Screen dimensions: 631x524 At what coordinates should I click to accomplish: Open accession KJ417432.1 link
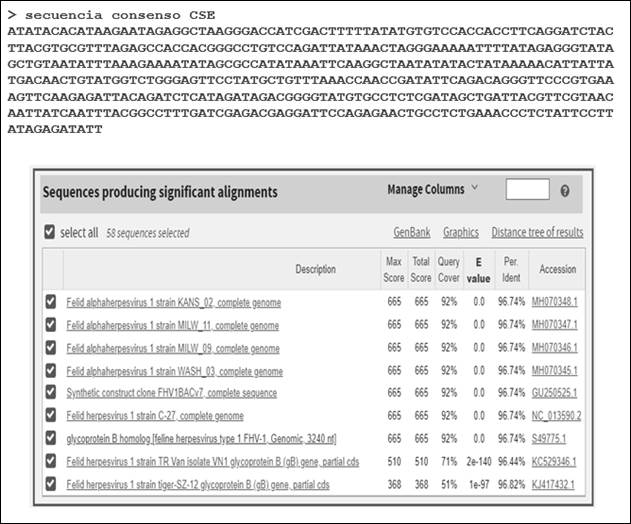(x=556, y=484)
